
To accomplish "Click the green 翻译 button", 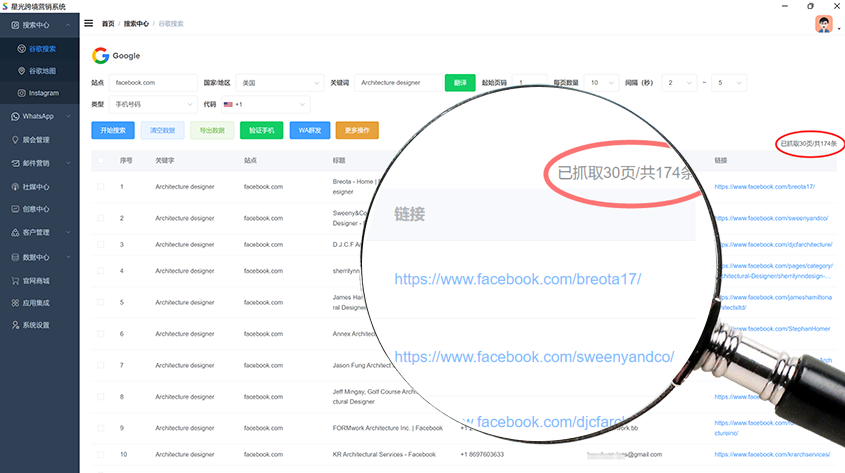I will point(460,82).
